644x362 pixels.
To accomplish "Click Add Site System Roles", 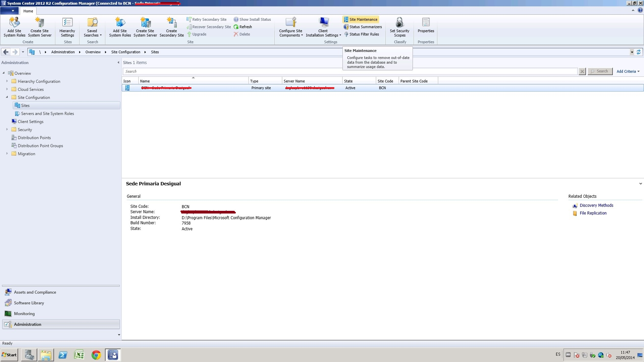I will click(x=14, y=27).
